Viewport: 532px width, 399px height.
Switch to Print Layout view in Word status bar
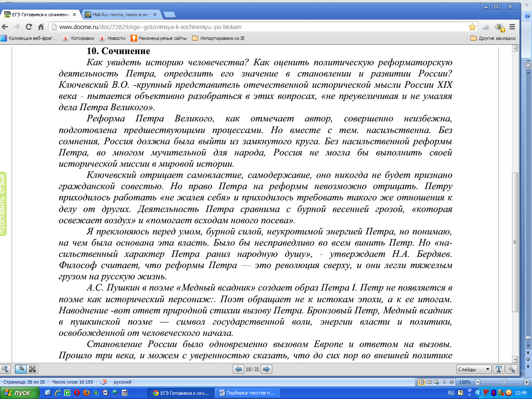click(x=422, y=382)
